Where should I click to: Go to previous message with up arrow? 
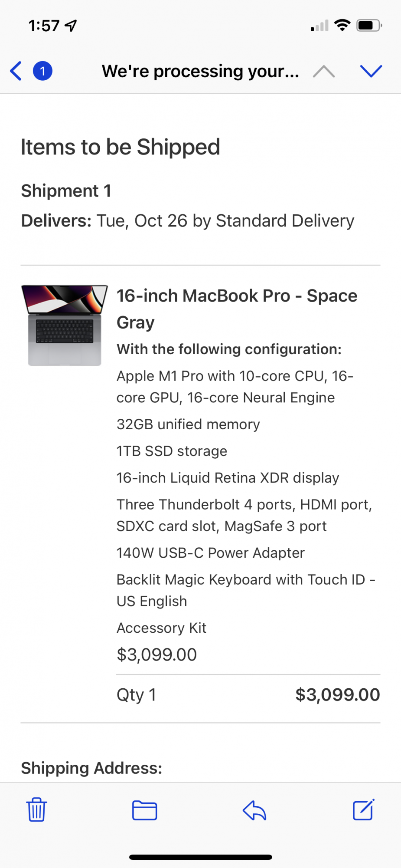click(323, 71)
